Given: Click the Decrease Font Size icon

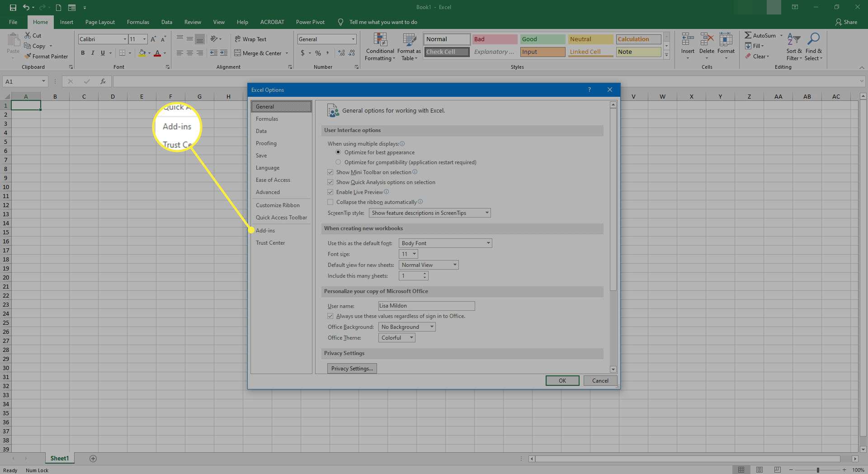Looking at the screenshot, I should coord(163,39).
